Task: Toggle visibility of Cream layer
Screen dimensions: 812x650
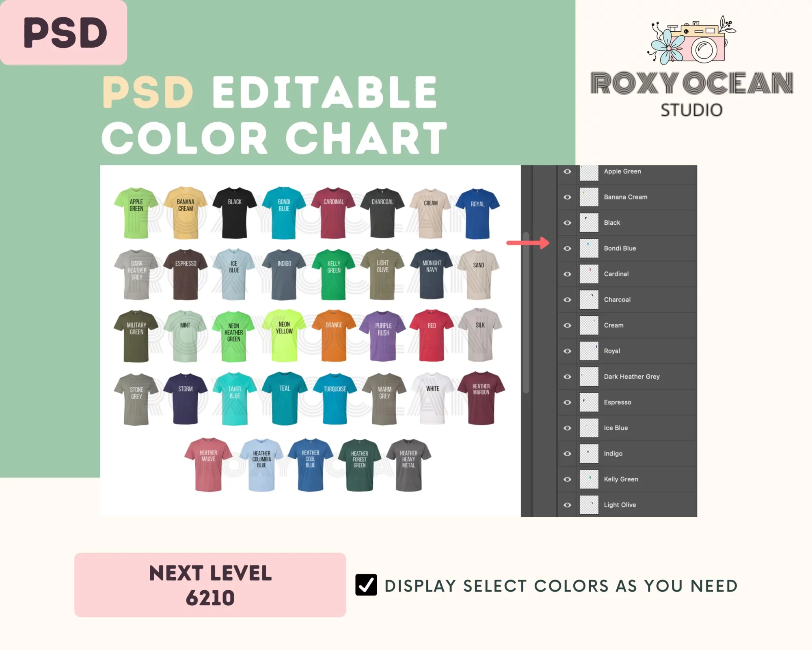Action: pos(567,325)
